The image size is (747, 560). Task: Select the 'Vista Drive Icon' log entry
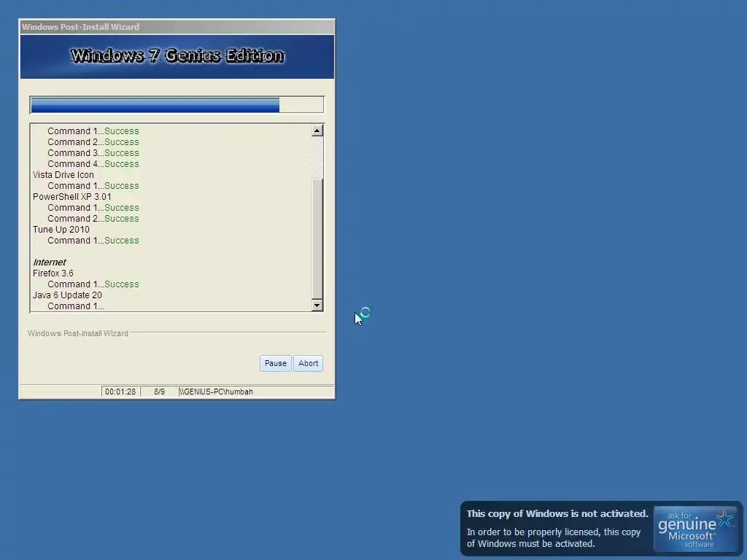pos(63,175)
